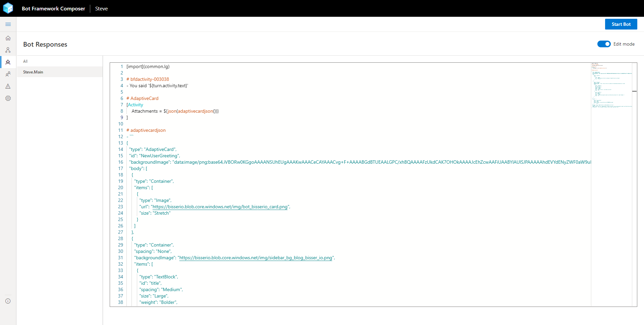
Task: Click the code minimap preview
Action: click(x=611, y=85)
